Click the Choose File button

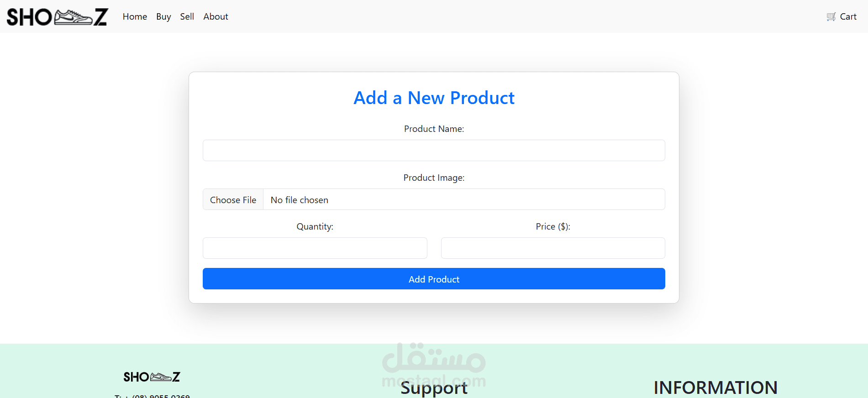(x=233, y=199)
